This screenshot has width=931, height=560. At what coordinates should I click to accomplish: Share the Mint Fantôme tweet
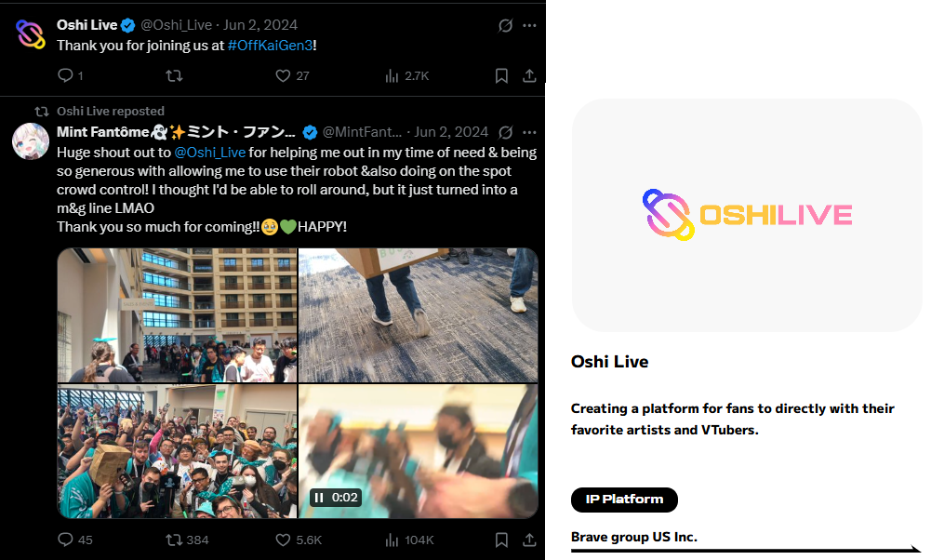click(x=529, y=540)
